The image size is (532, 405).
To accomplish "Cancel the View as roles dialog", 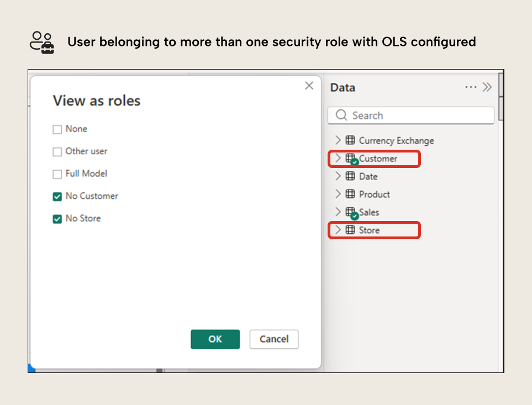I will (x=274, y=339).
